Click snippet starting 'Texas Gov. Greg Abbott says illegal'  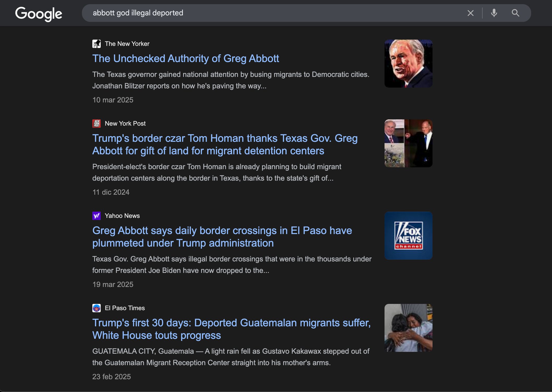pyautogui.click(x=232, y=265)
